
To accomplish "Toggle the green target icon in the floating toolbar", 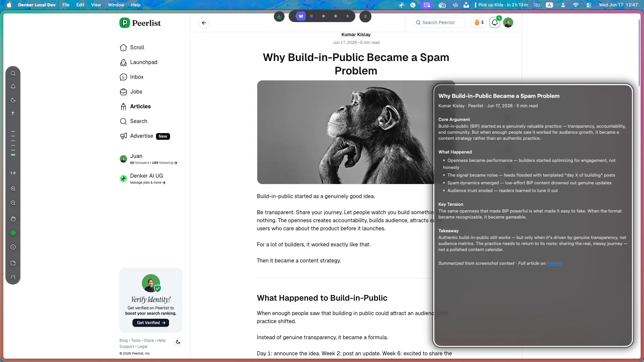I will [13, 233].
